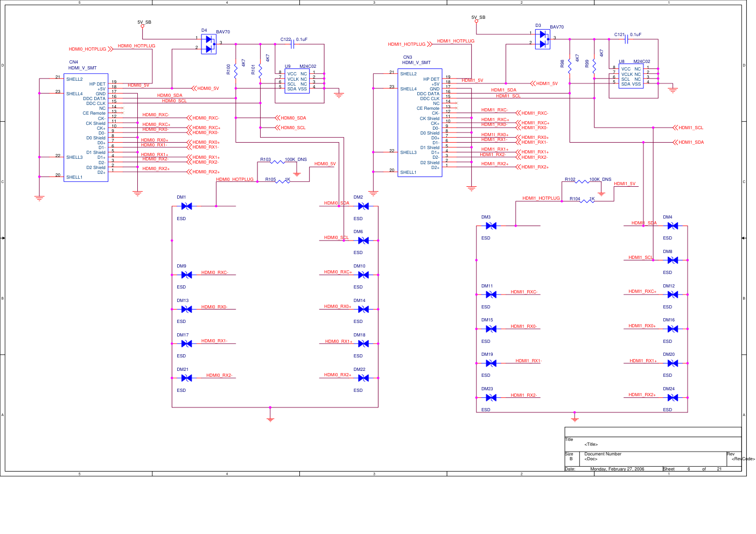
Task: Select the ground symbol right of U8
Action: (x=673, y=90)
